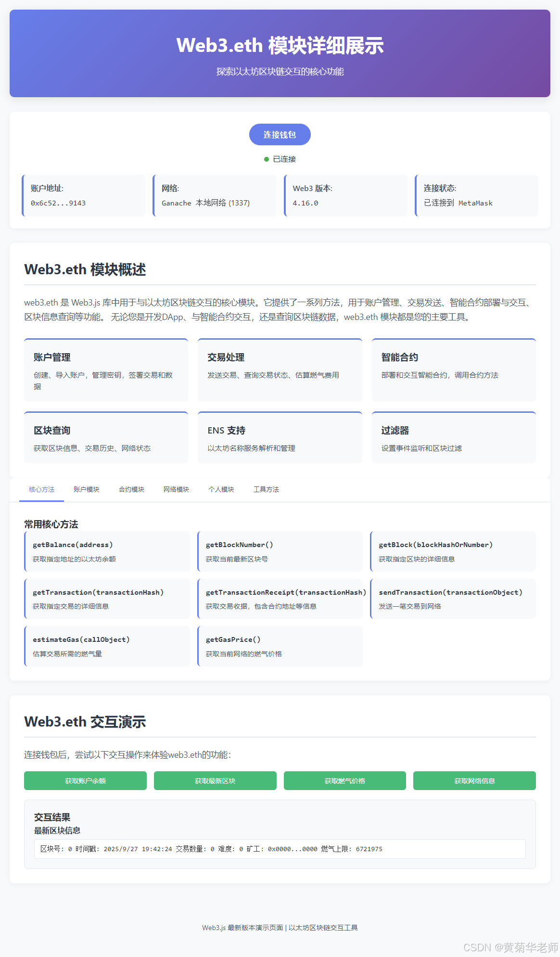Click the description 估算交易所需的燃气量
560x957 pixels.
pos(67,654)
